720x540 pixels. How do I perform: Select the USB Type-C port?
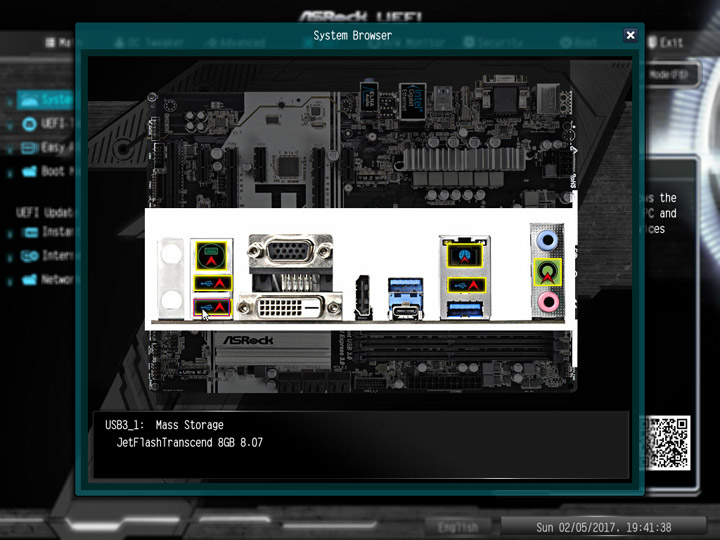point(405,313)
